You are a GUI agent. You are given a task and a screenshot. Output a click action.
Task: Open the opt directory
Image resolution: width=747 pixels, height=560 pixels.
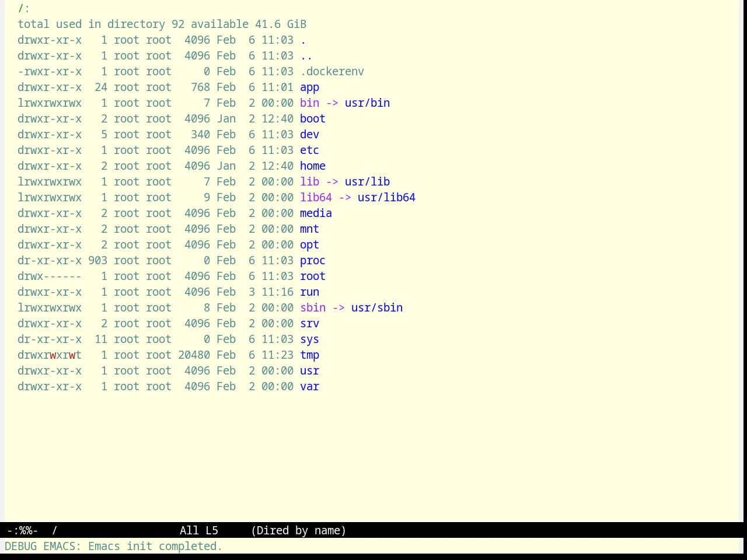pos(309,245)
